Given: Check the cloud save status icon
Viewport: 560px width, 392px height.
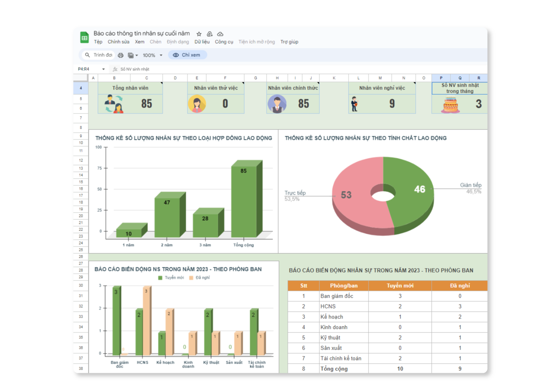Looking at the screenshot, I should [x=220, y=34].
